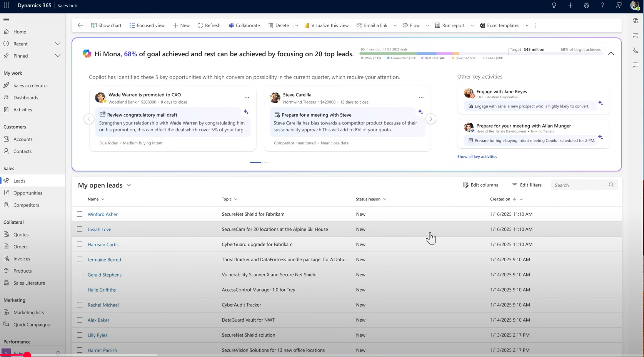The image size is (644, 357).
Task: Select the Winford Asher row checkbox
Action: coord(80,214)
